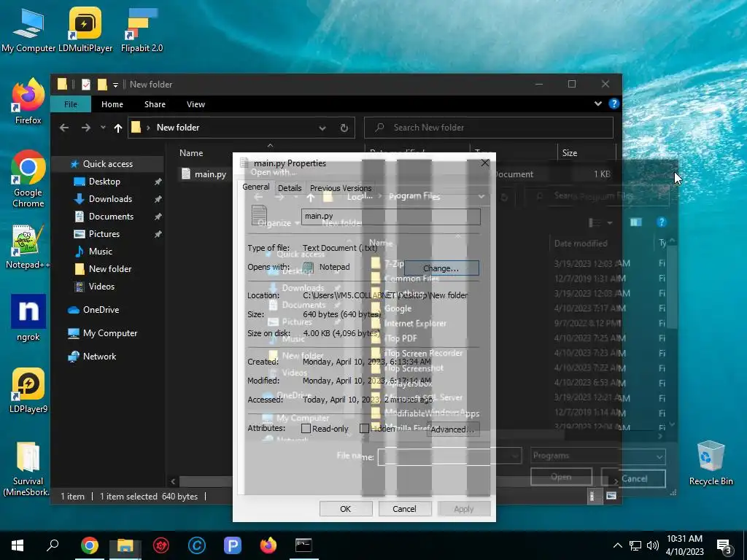The height and width of the screenshot is (560, 747).
Task: Open the Firefox taskbar icon
Action: (x=268, y=545)
